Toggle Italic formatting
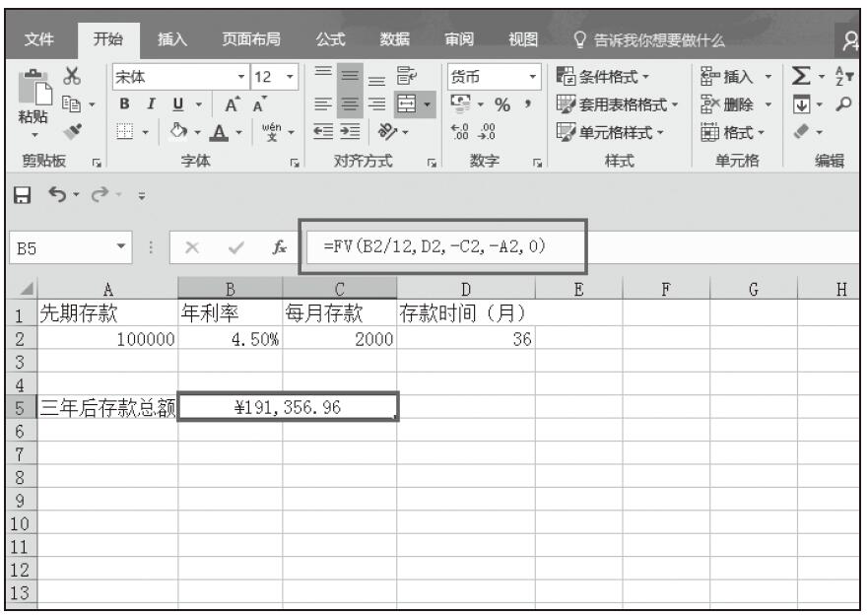Screen dimensions: 868x615 (x=149, y=102)
